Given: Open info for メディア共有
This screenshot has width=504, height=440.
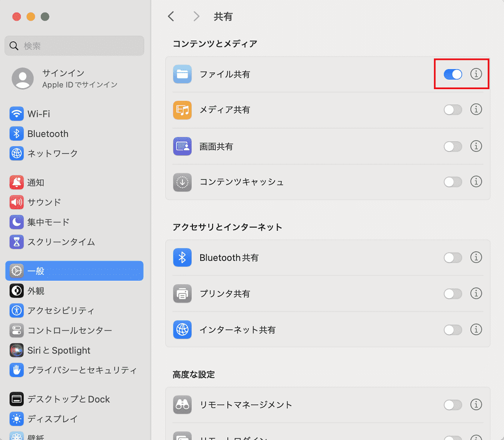Looking at the screenshot, I should (x=476, y=109).
